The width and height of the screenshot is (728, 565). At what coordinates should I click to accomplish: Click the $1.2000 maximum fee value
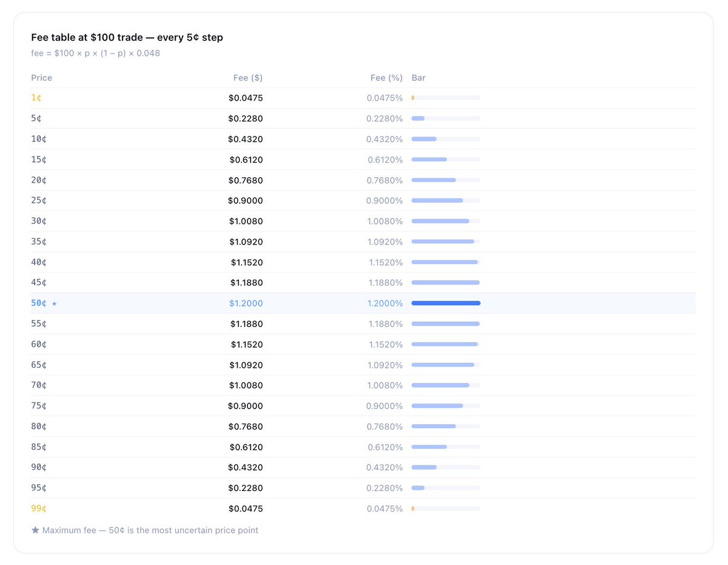246,303
